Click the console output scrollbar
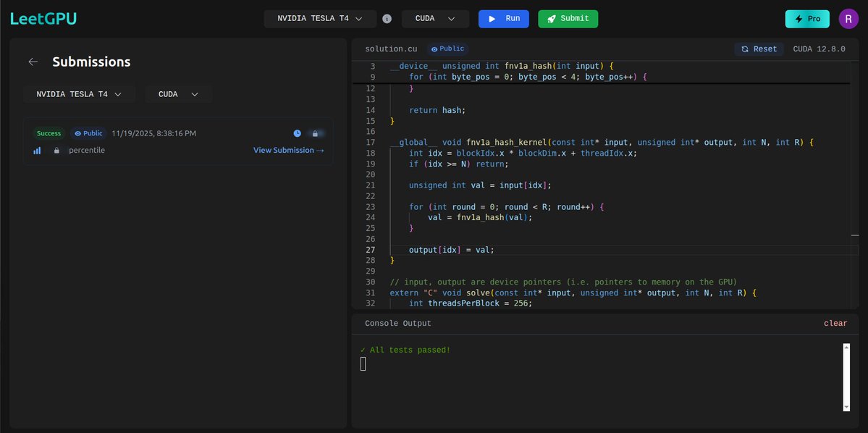The width and height of the screenshot is (868, 433). point(847,377)
